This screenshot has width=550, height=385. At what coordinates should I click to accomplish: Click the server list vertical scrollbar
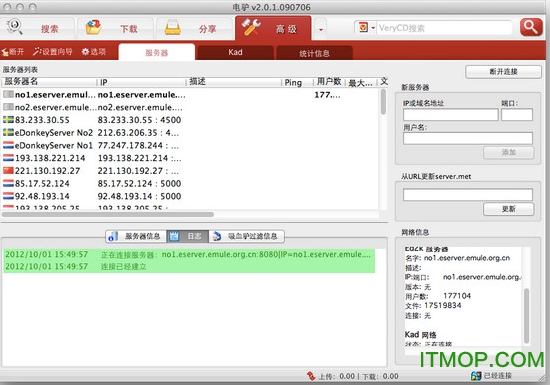[x=383, y=102]
